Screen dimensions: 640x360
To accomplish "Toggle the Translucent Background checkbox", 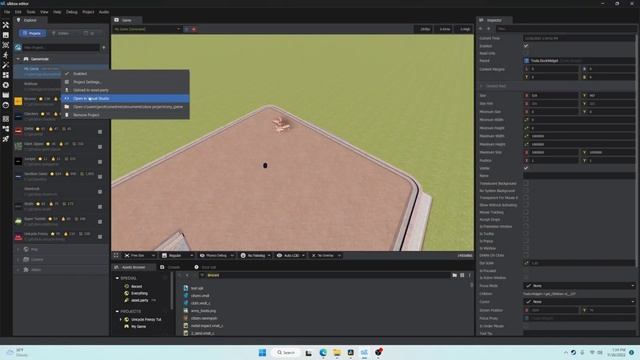I will click(x=526, y=184).
